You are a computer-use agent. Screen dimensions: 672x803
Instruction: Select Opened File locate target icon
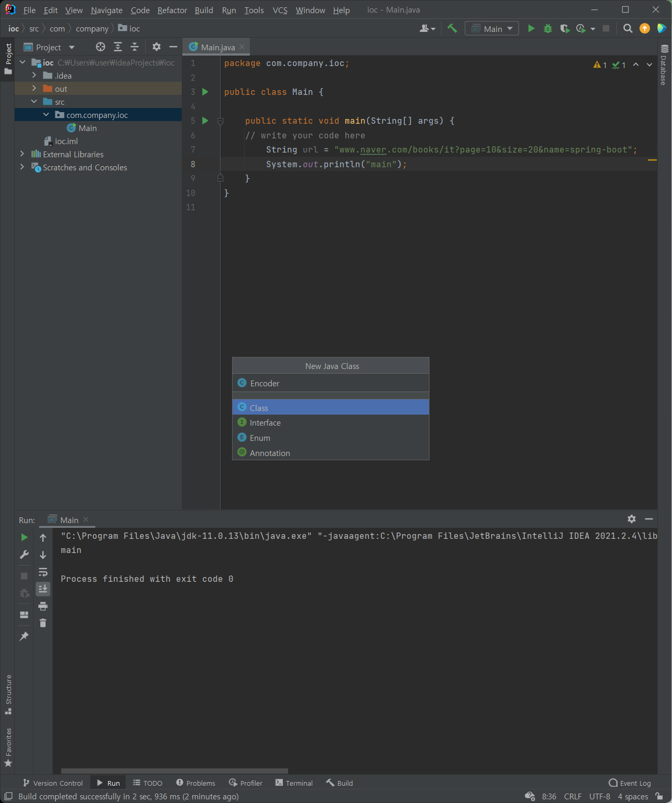[101, 47]
